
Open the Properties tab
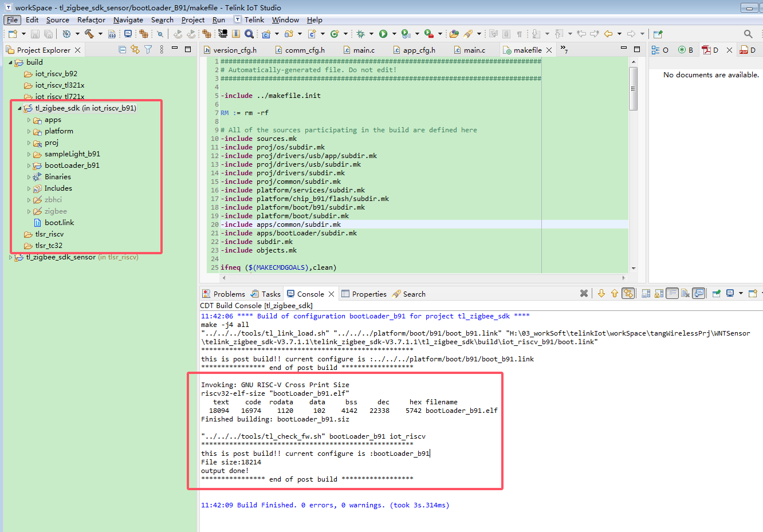click(364, 294)
